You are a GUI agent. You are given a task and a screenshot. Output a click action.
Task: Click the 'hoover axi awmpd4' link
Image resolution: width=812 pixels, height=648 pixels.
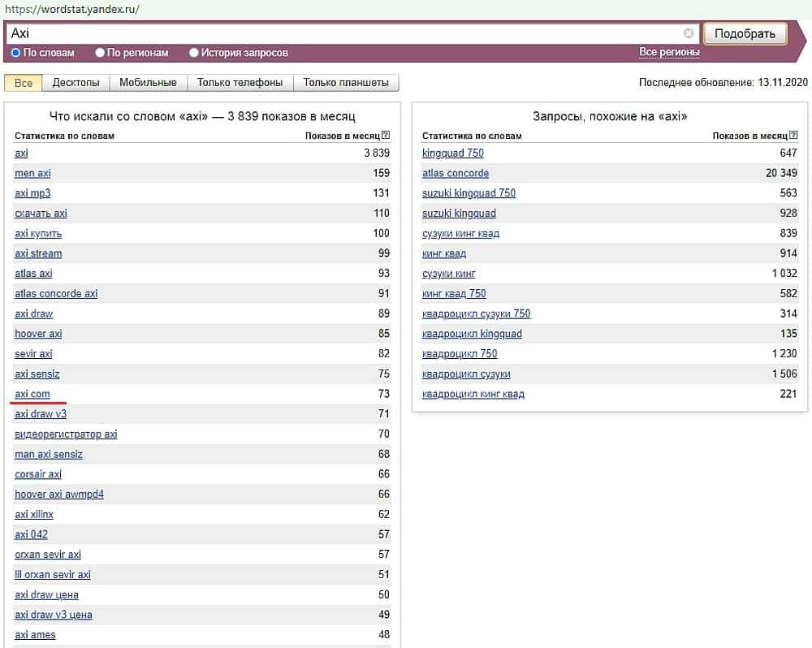pyautogui.click(x=59, y=495)
